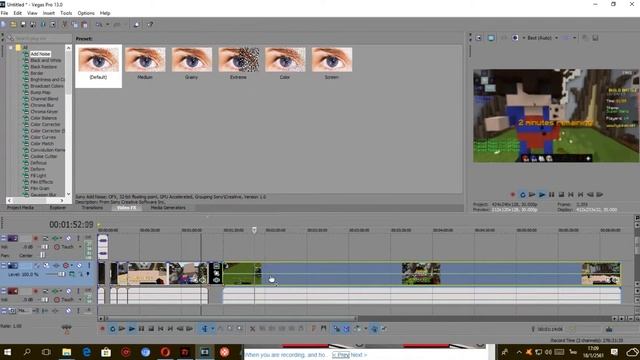This screenshot has height=360, width=640.
Task: Click Pause button in preview window
Action: click(551, 195)
